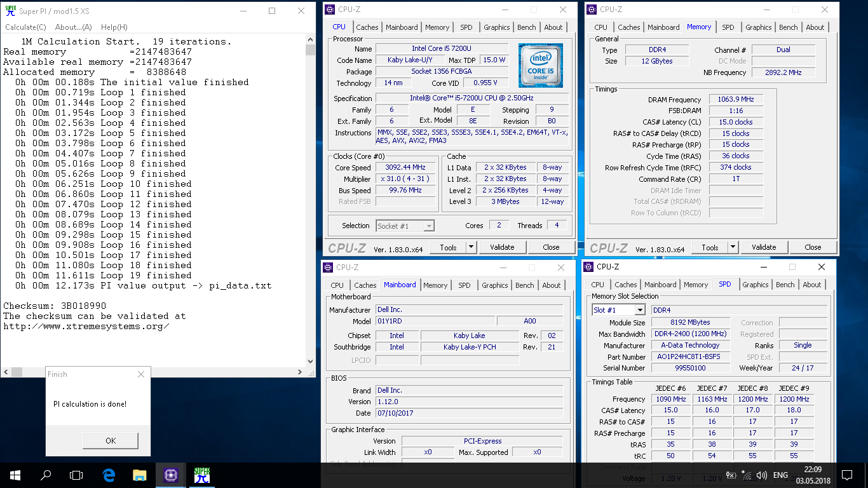Click Tools button in CPU-Z Memory window
The height and width of the screenshot is (488, 868).
tap(710, 247)
